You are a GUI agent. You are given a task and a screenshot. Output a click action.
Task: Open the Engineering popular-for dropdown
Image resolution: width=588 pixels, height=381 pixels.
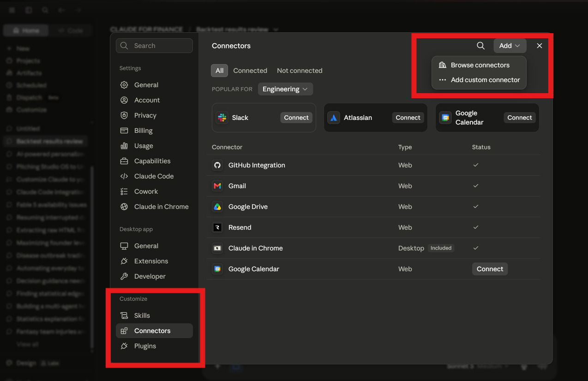285,89
